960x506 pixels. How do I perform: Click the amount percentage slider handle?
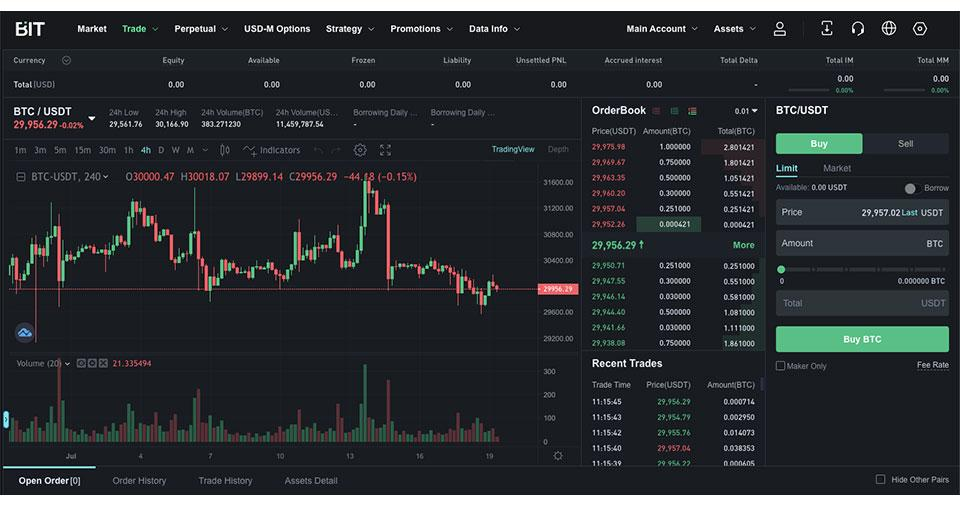pyautogui.click(x=781, y=270)
